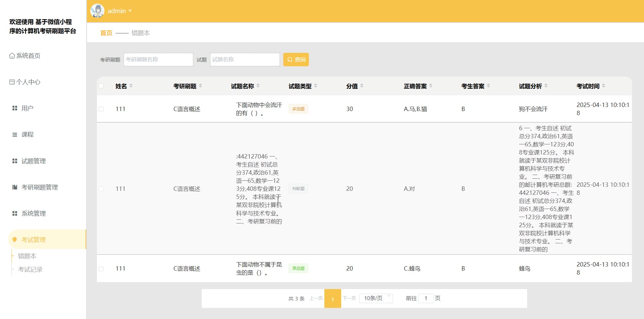Image resolution: width=644 pixels, height=319 pixels.
Task: Click the 查询 search button
Action: point(296,60)
